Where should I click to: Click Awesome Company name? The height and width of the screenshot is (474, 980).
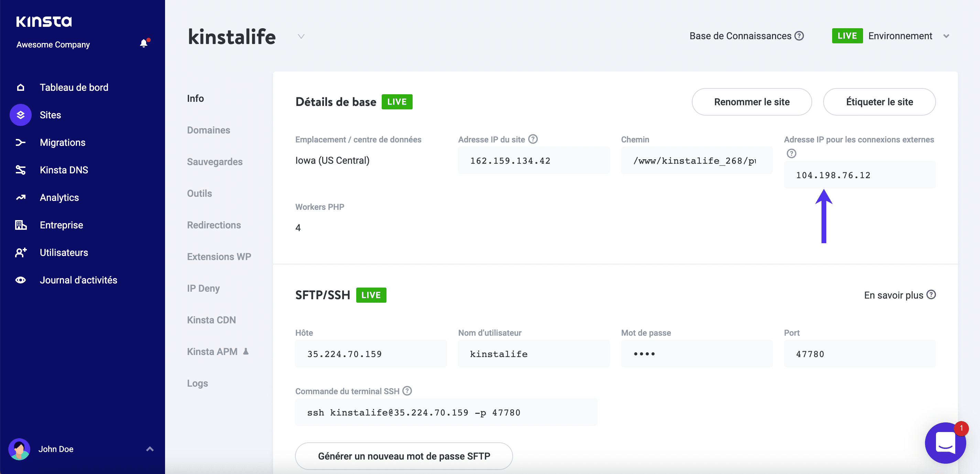[53, 44]
